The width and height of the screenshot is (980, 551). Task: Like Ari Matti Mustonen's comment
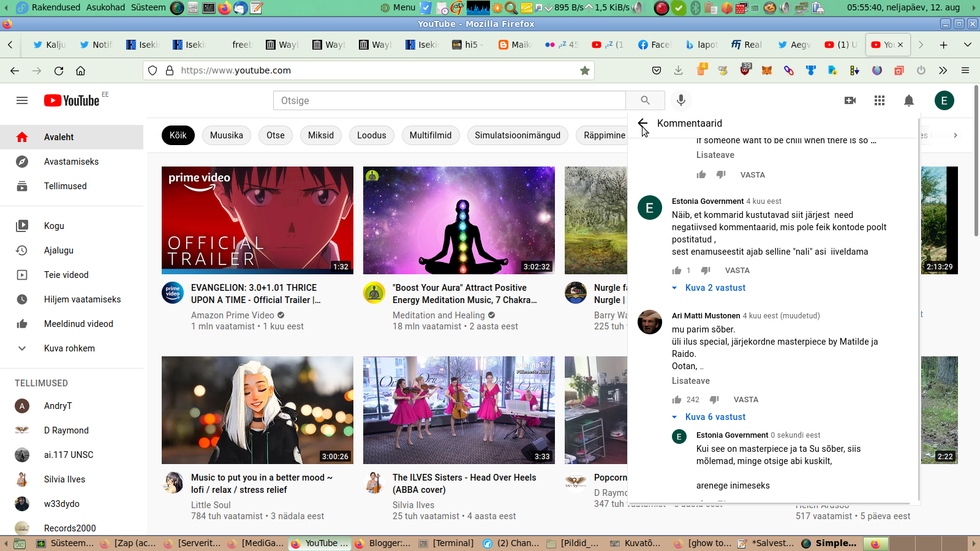pyautogui.click(x=677, y=400)
